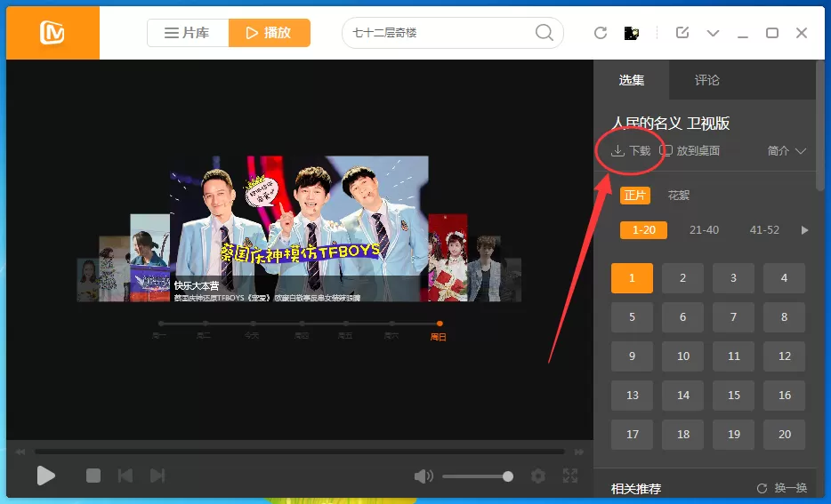The width and height of the screenshot is (831, 504).
Task: Click the next episode-range arrow
Action: [804, 229]
